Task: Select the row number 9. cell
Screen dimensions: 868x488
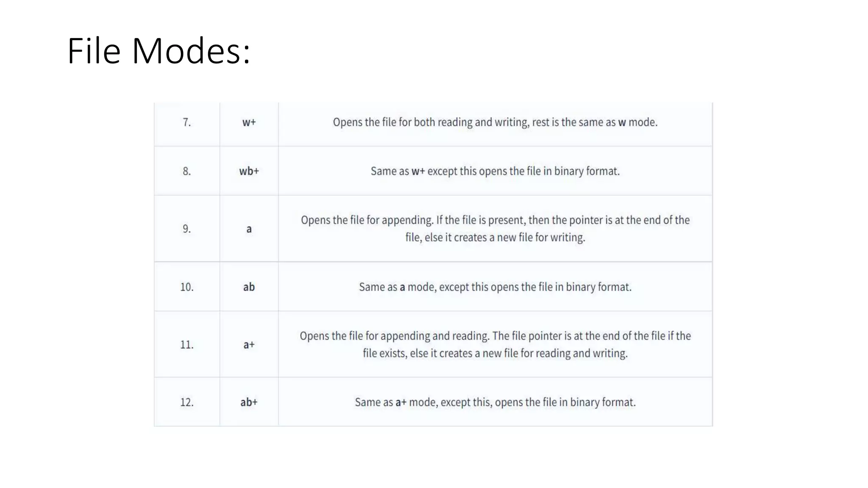Action: click(187, 229)
